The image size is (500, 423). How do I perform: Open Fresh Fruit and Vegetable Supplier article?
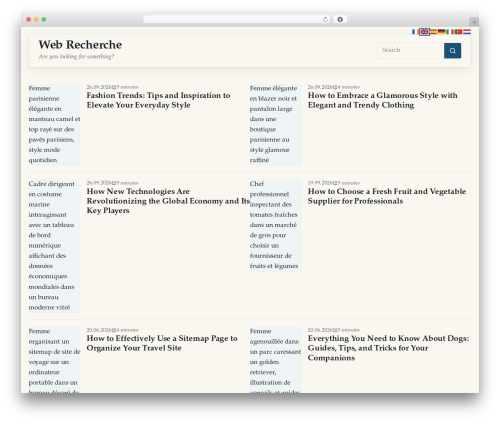(387, 196)
